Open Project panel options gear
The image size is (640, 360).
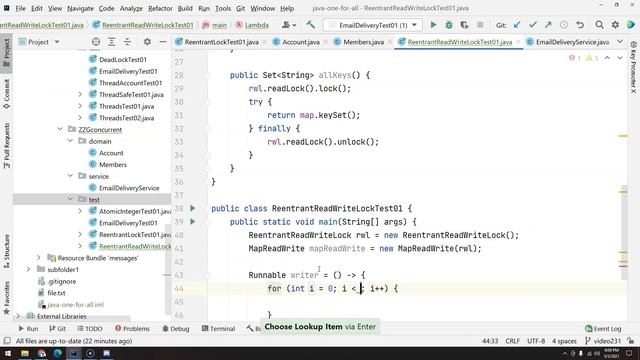[x=147, y=42]
